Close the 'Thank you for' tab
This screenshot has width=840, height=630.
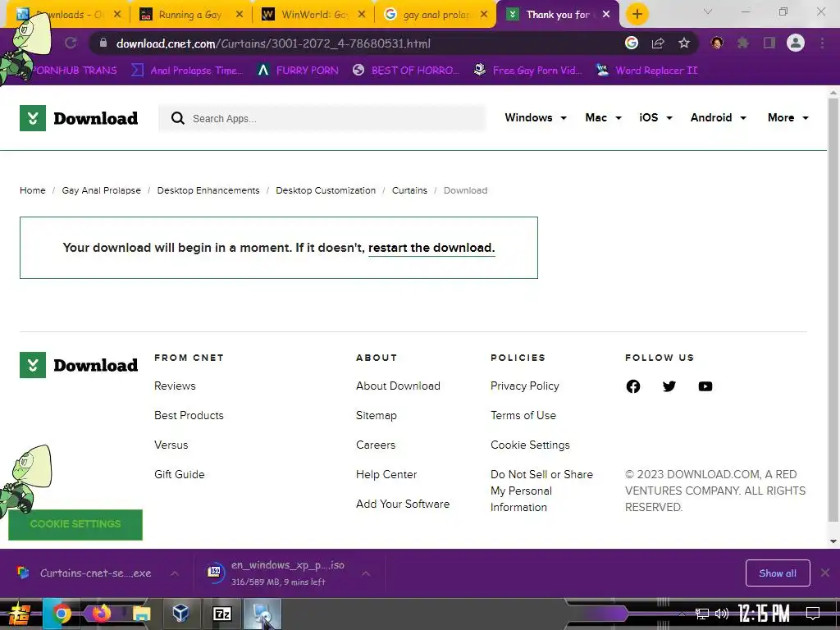606,15
